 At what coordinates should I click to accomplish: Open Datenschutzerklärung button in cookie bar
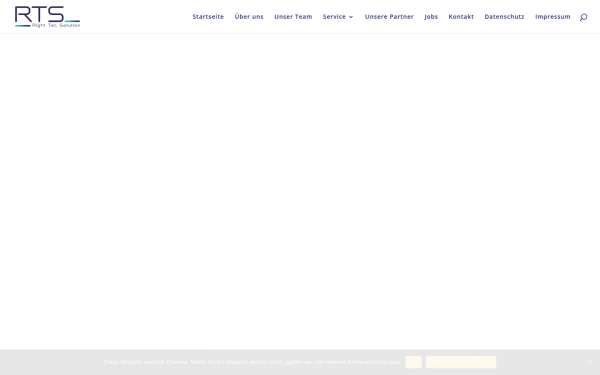(x=461, y=362)
